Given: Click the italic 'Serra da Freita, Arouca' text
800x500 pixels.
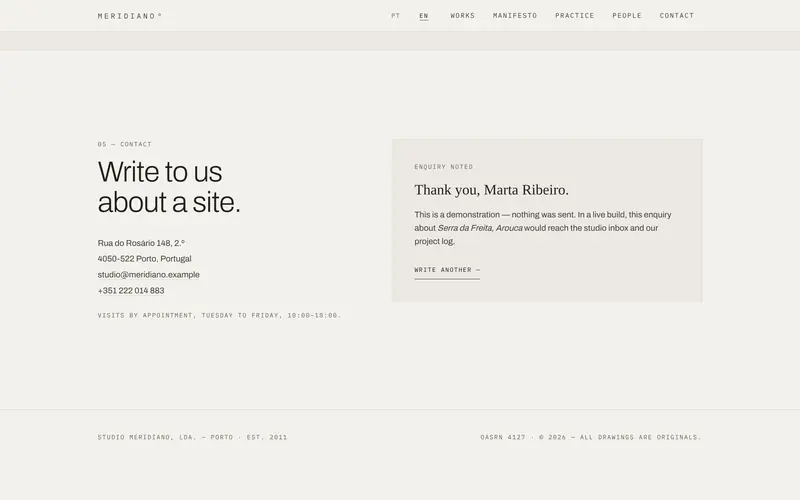Looking at the screenshot, I should coord(480,228).
